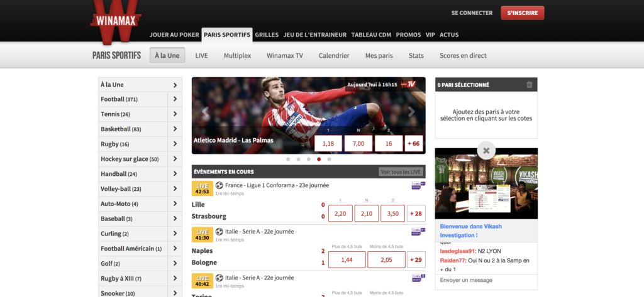This screenshot has width=644, height=297.
Task: Open the Grilles menu item
Action: point(267,35)
